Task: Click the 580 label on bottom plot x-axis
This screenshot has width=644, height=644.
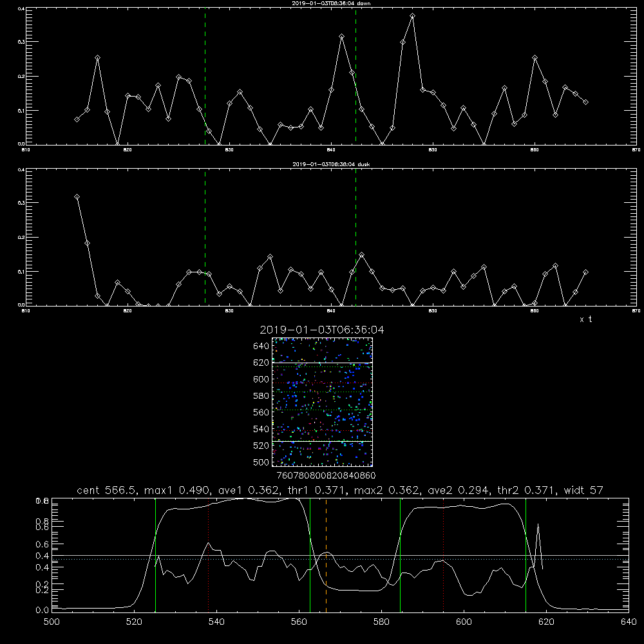Action: click(381, 622)
